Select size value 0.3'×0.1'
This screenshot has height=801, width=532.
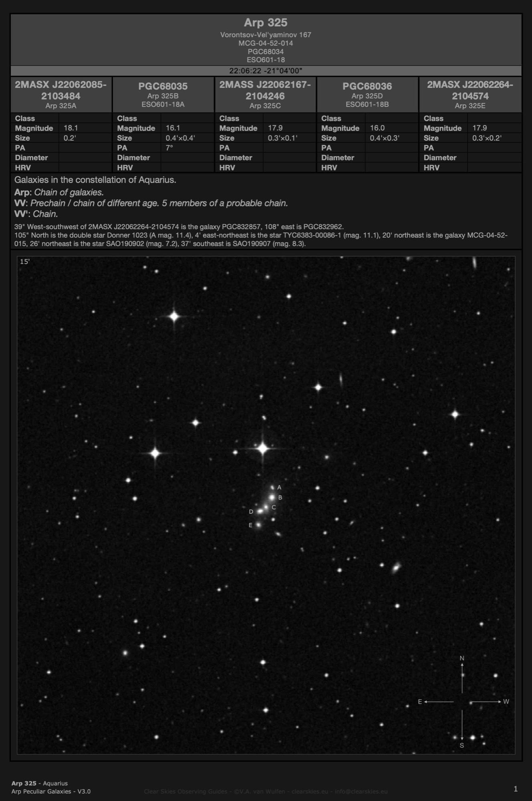coord(282,138)
